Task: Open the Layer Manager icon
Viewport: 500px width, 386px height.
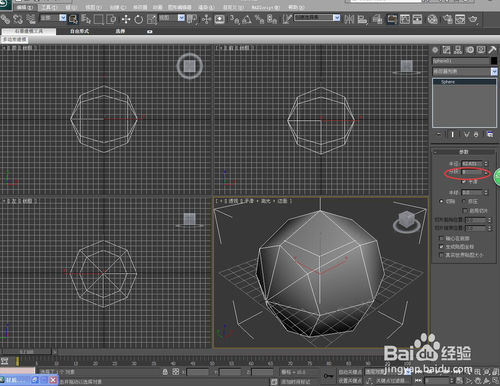Action: point(377,19)
